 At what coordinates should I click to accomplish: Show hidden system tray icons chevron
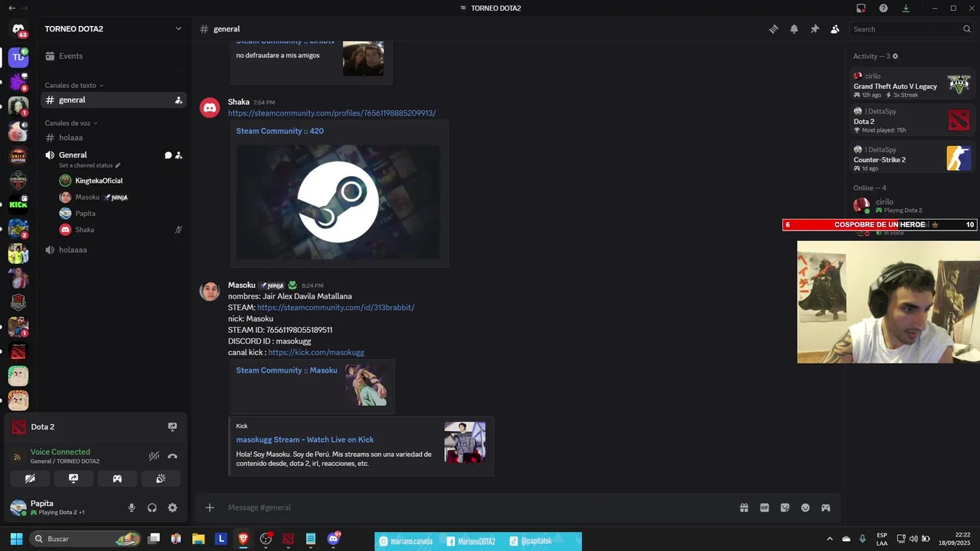829,539
